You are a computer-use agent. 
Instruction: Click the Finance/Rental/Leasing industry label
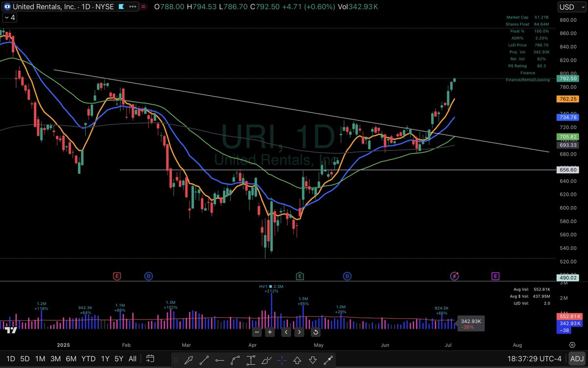[528, 79]
